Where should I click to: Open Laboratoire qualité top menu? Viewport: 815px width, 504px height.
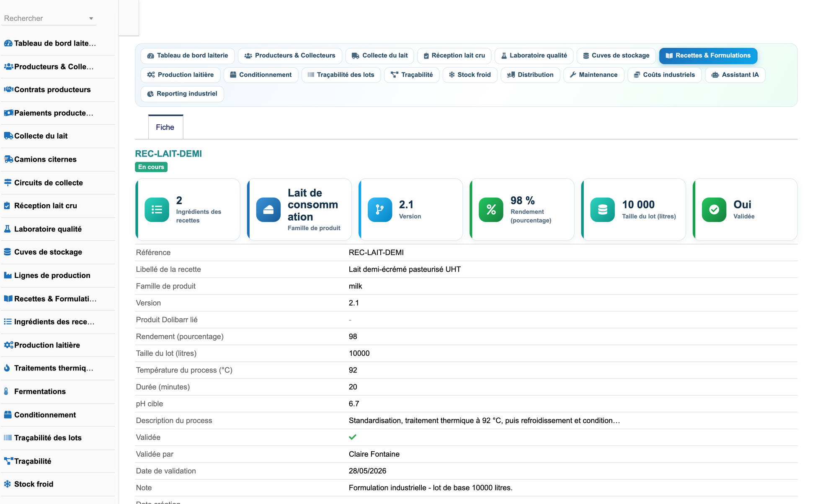coord(534,56)
